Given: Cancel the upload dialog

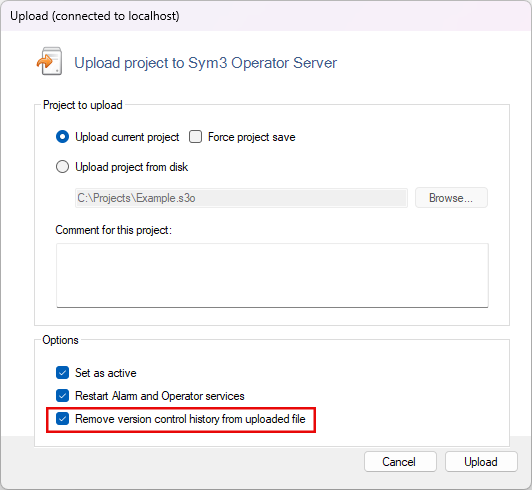Looking at the screenshot, I should click(400, 461).
